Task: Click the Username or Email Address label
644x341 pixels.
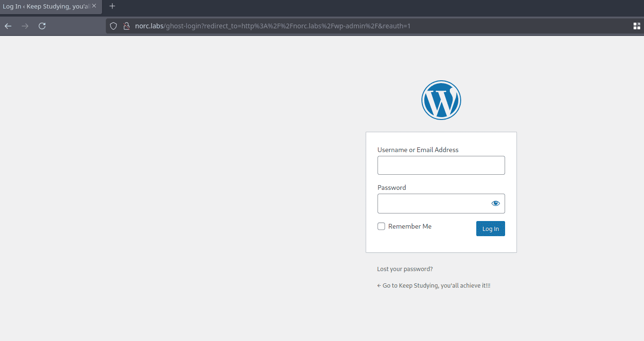Action: 418,150
